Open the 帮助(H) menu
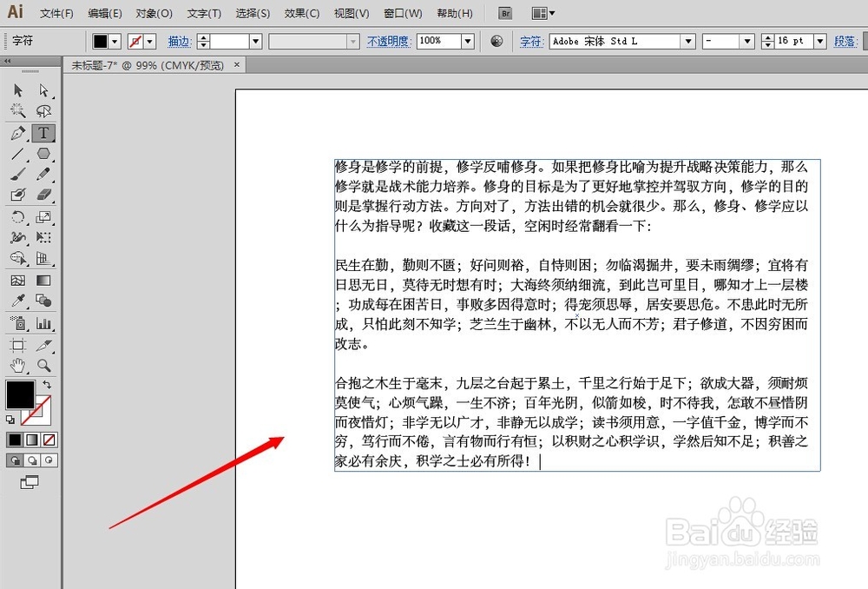 click(455, 13)
